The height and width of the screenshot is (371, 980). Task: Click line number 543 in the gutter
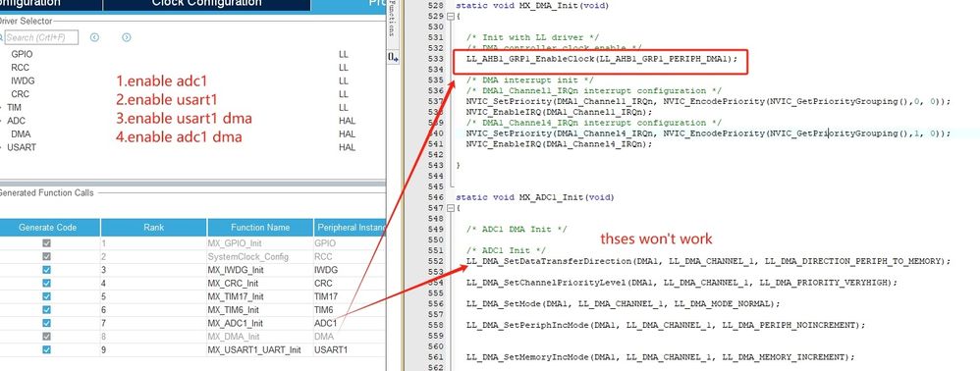(x=435, y=165)
